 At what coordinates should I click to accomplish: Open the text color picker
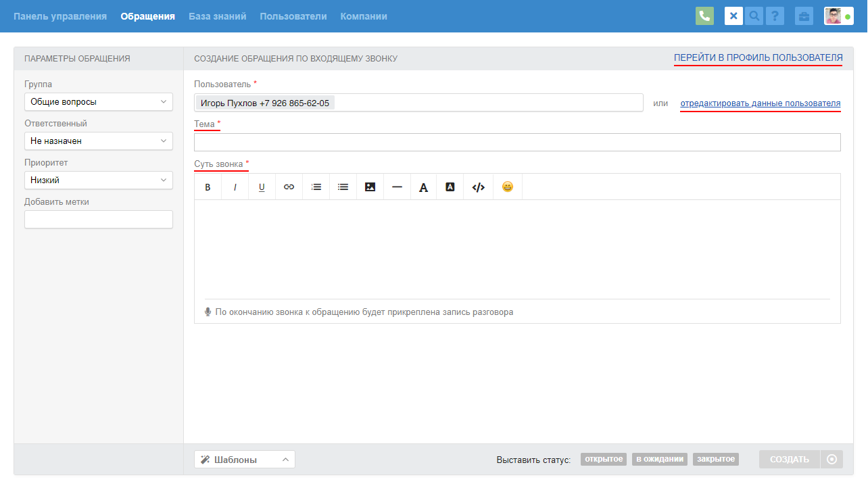tap(423, 187)
